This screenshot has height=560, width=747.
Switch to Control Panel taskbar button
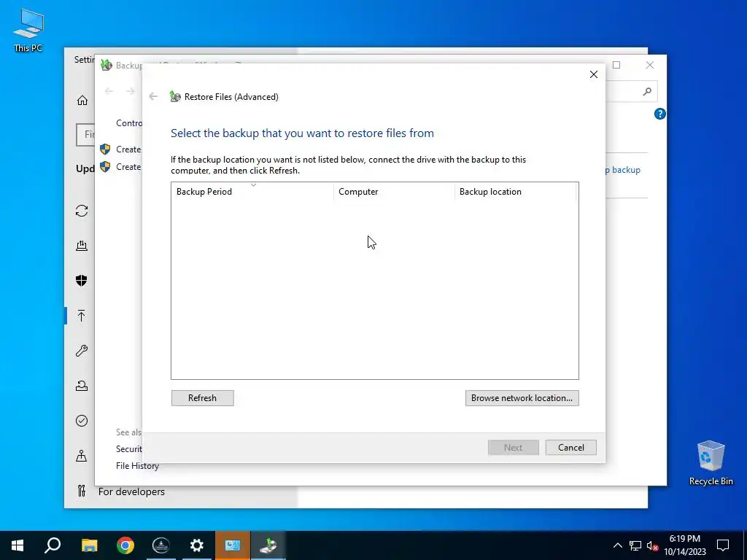tap(233, 545)
